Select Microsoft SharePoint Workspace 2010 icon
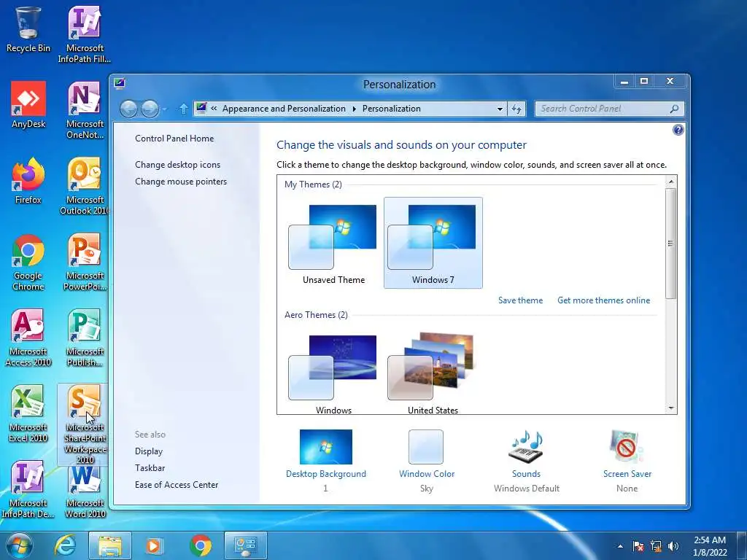This screenshot has width=747, height=560. point(85,425)
